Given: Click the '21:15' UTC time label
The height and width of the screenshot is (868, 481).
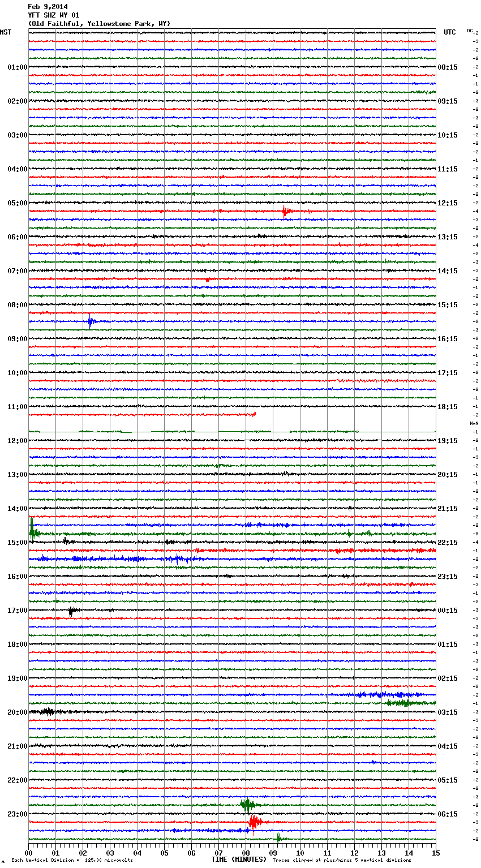Looking at the screenshot, I should [x=448, y=509].
